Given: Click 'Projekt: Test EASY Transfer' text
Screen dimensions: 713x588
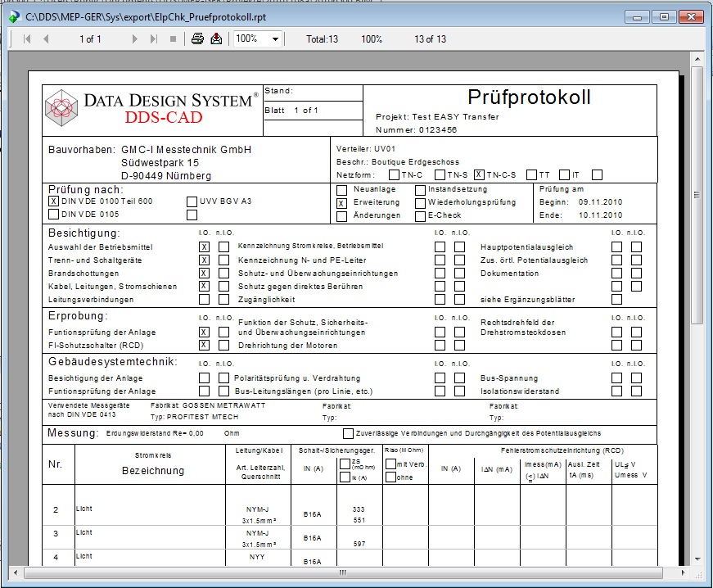Looking at the screenshot, I should [x=437, y=117].
